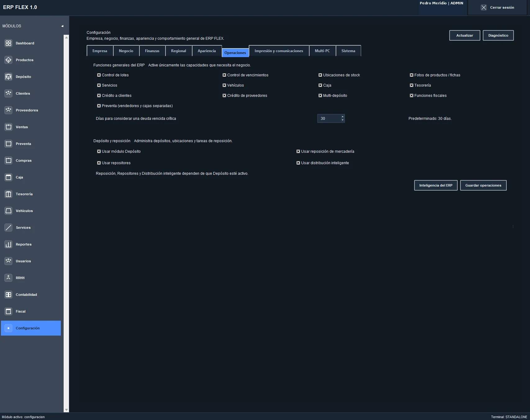Toggle Control de lotes checkbox
Screen dimensions: 530x420
(99, 75)
